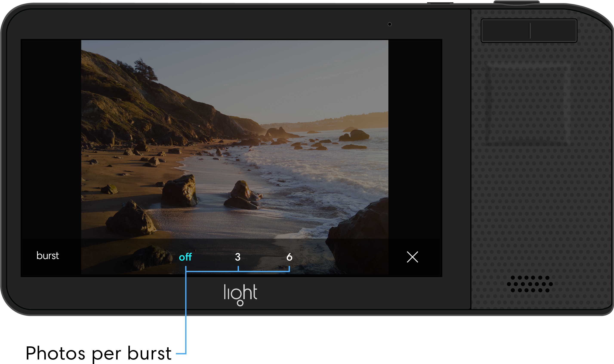Click the X icon on the settings bar
The width and height of the screenshot is (614, 364).
click(x=412, y=257)
